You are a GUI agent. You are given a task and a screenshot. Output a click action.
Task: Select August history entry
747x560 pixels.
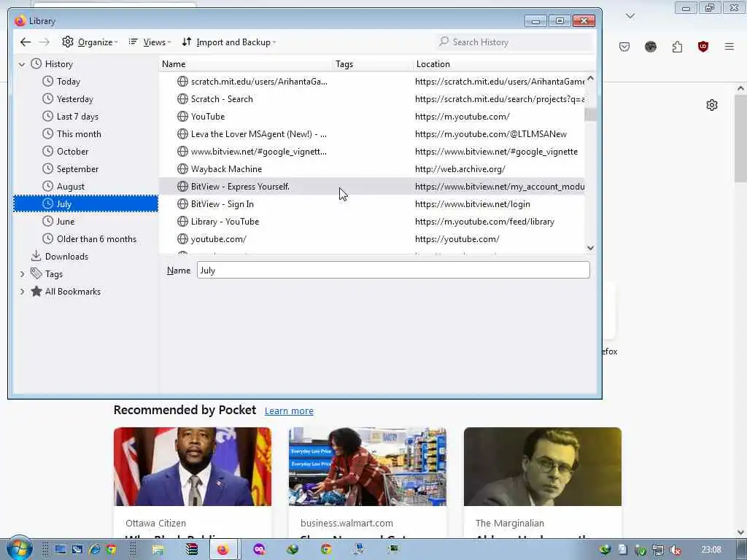pos(71,187)
